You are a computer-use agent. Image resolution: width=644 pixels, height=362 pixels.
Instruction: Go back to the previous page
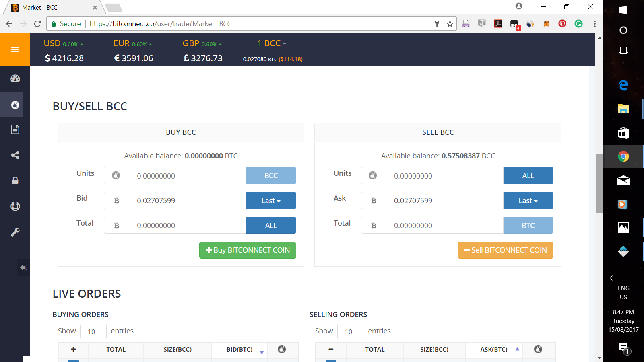click(x=9, y=24)
